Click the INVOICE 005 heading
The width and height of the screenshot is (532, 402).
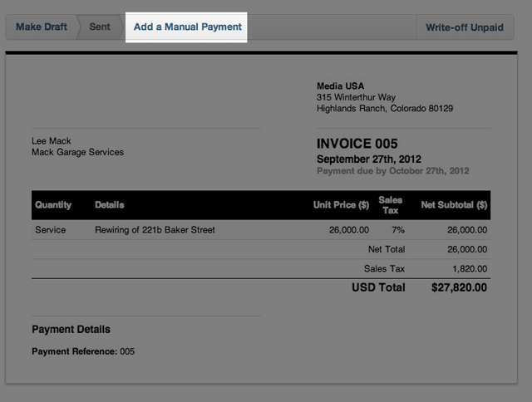(357, 144)
